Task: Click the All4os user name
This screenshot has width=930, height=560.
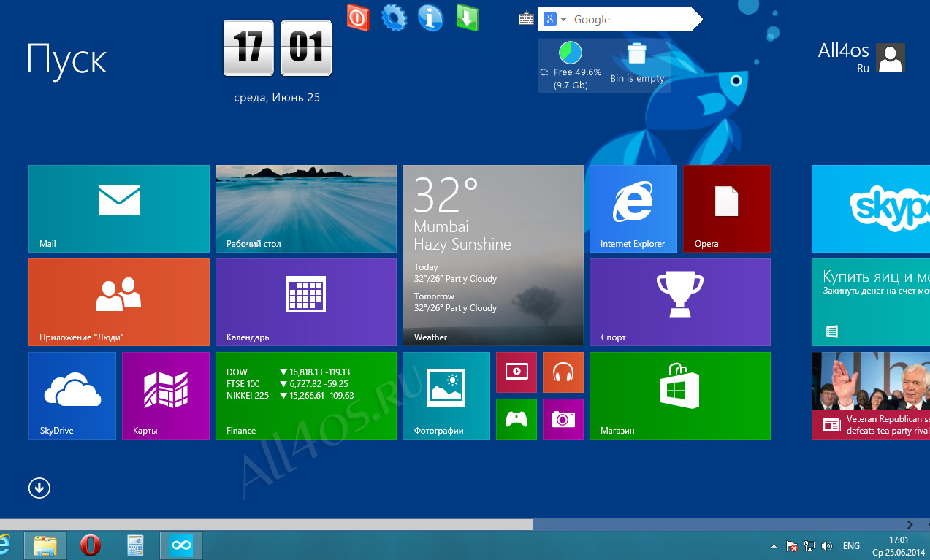Action: point(844,50)
